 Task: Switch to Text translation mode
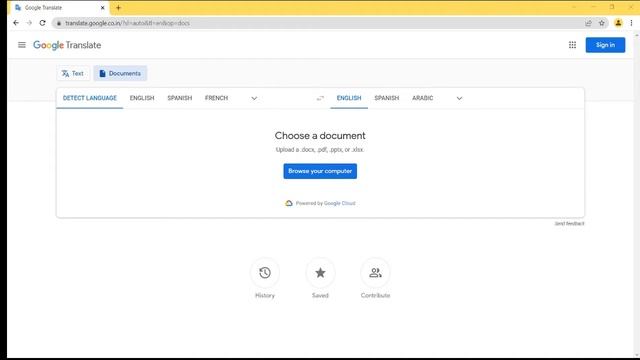click(x=73, y=73)
